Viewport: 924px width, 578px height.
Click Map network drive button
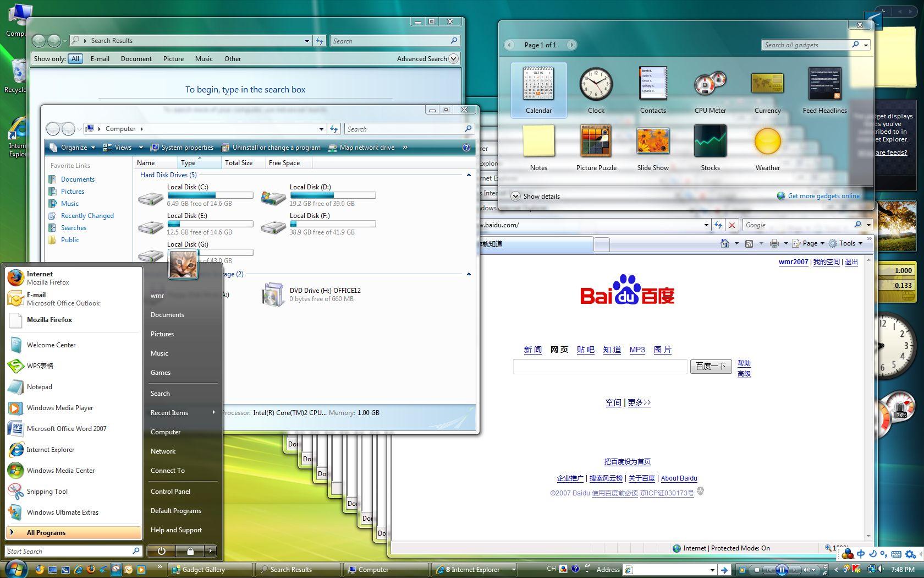361,148
